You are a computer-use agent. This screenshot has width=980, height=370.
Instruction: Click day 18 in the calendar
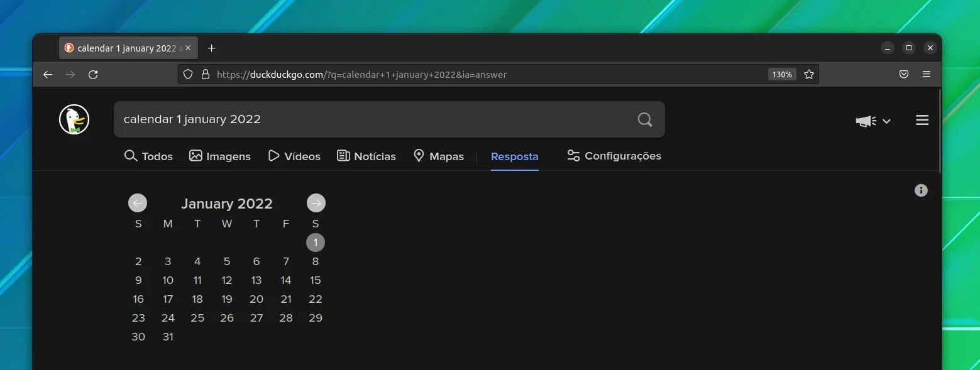197,299
